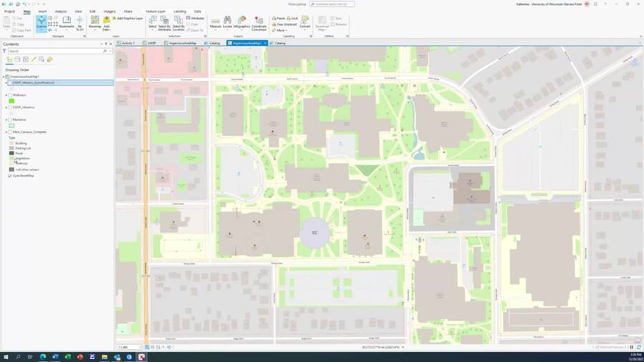Collapse the Walkways layer legend
644x362 pixels.
click(x=6, y=95)
